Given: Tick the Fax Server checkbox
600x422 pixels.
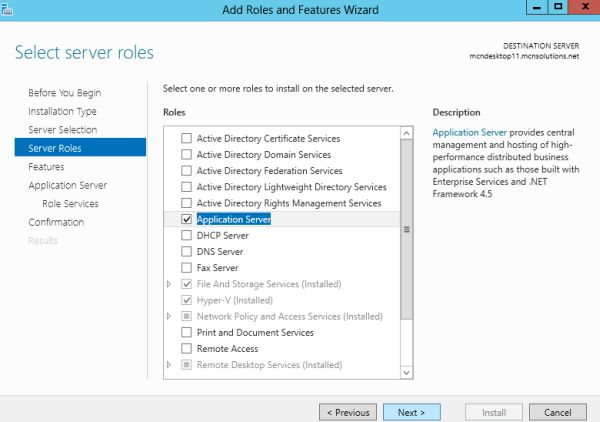Looking at the screenshot, I should (x=186, y=268).
